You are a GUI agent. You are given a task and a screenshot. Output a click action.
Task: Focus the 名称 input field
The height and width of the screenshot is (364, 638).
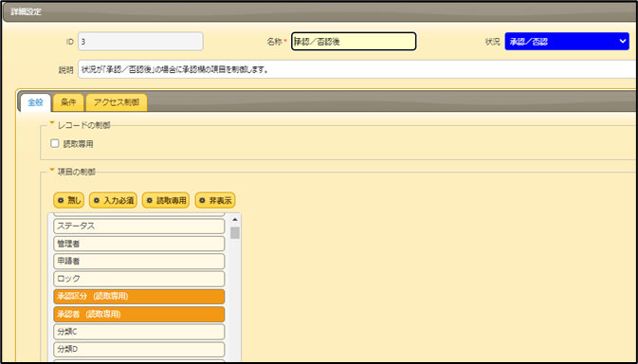[354, 42]
